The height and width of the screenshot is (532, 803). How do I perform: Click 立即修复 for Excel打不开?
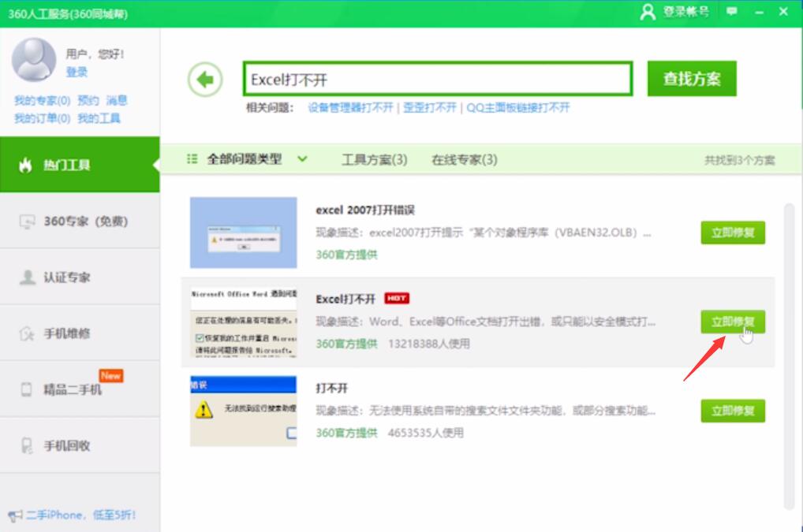(733, 322)
